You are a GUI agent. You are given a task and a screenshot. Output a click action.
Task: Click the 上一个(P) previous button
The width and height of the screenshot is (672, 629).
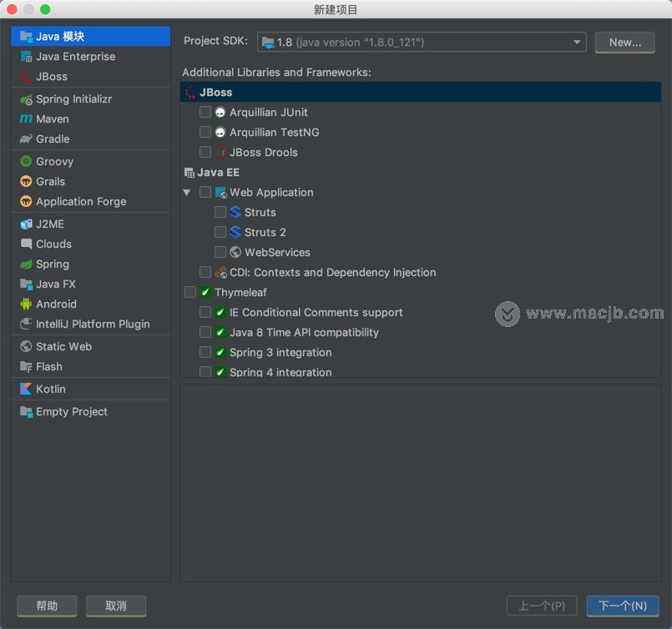coord(542,606)
